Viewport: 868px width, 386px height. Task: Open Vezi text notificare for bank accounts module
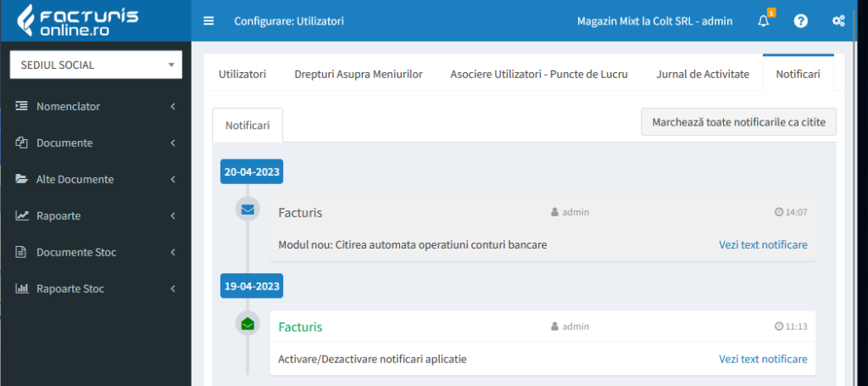coord(763,245)
